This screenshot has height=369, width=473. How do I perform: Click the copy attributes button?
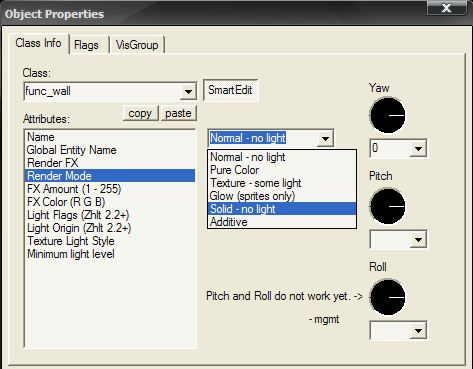(x=140, y=113)
